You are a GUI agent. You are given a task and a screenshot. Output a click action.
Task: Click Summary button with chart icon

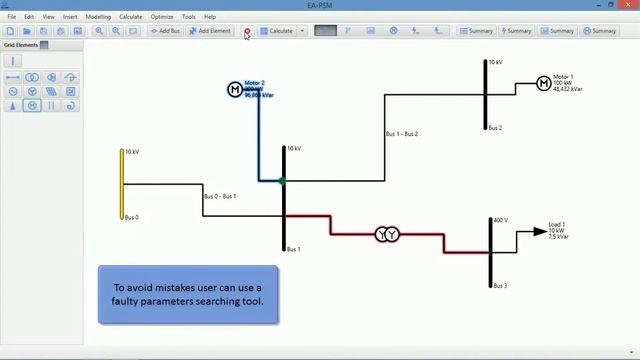tap(557, 31)
